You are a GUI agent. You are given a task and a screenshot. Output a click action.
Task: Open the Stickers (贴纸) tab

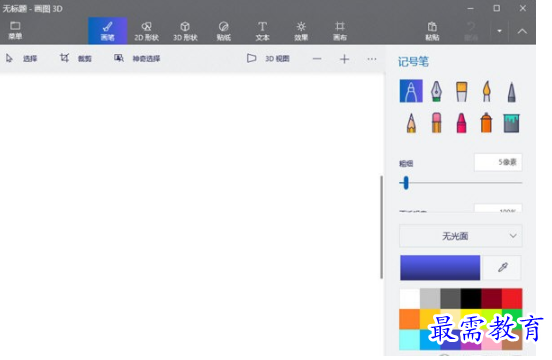coord(224,31)
